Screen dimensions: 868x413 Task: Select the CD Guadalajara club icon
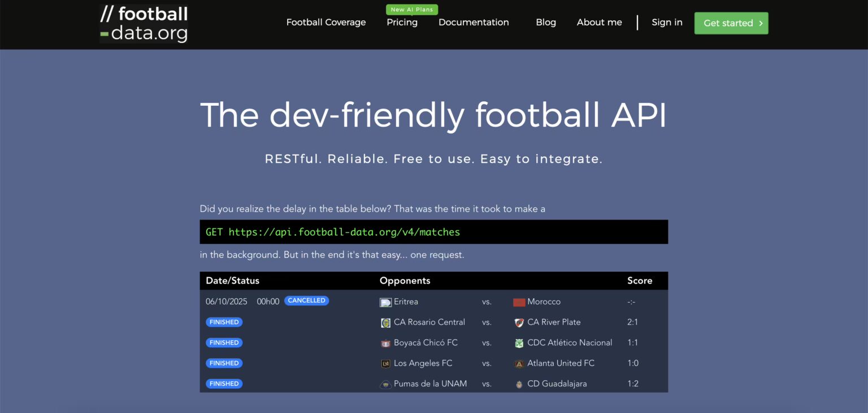tap(519, 383)
